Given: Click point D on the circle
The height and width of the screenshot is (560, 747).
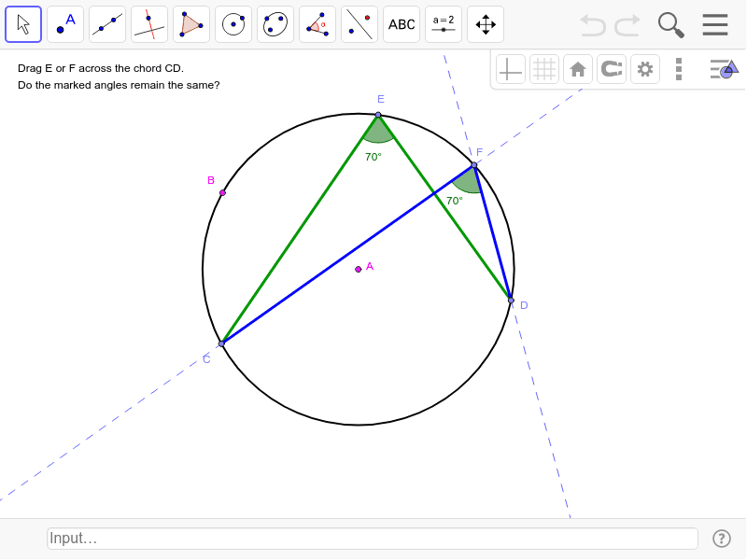Looking at the screenshot, I should 511,301.
